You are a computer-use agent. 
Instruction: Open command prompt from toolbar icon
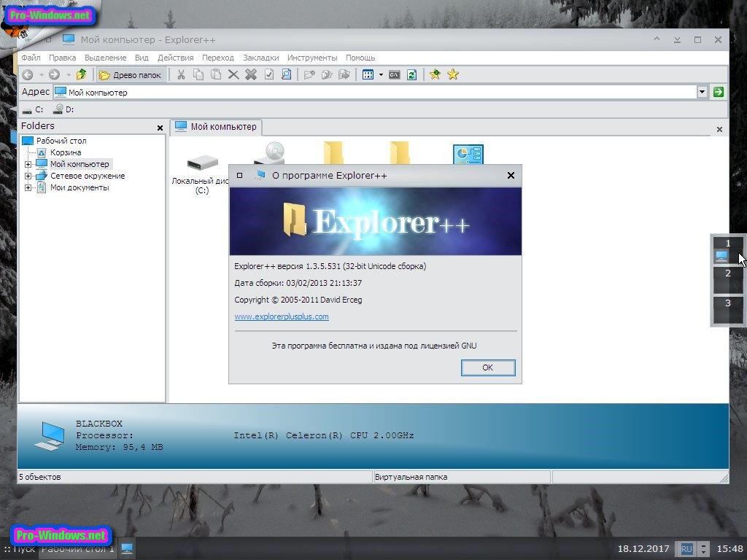click(395, 75)
